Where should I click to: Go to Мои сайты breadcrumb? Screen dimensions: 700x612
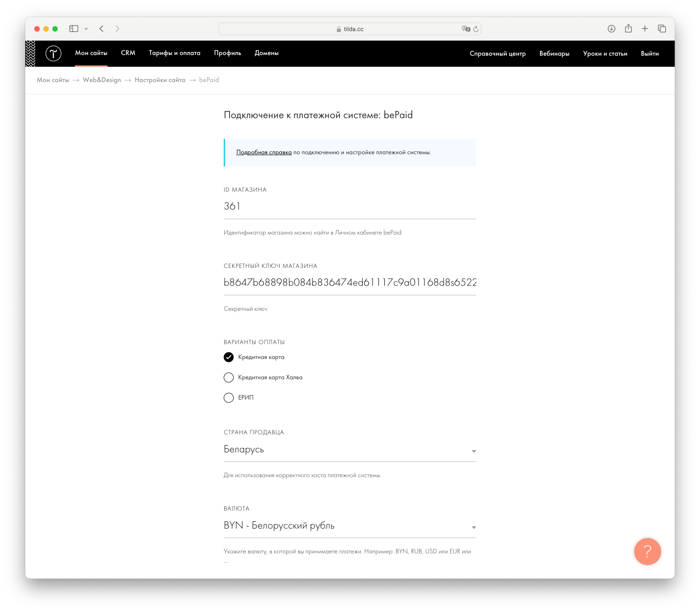(x=53, y=80)
